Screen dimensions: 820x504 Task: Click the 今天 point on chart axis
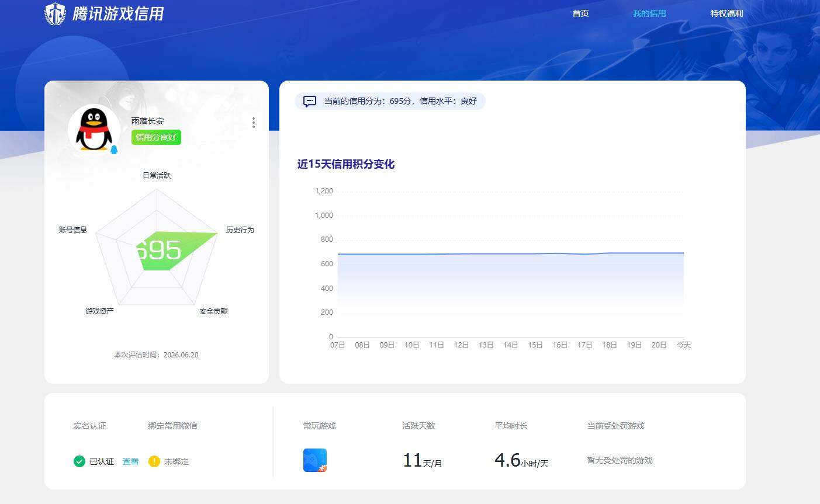(x=684, y=345)
